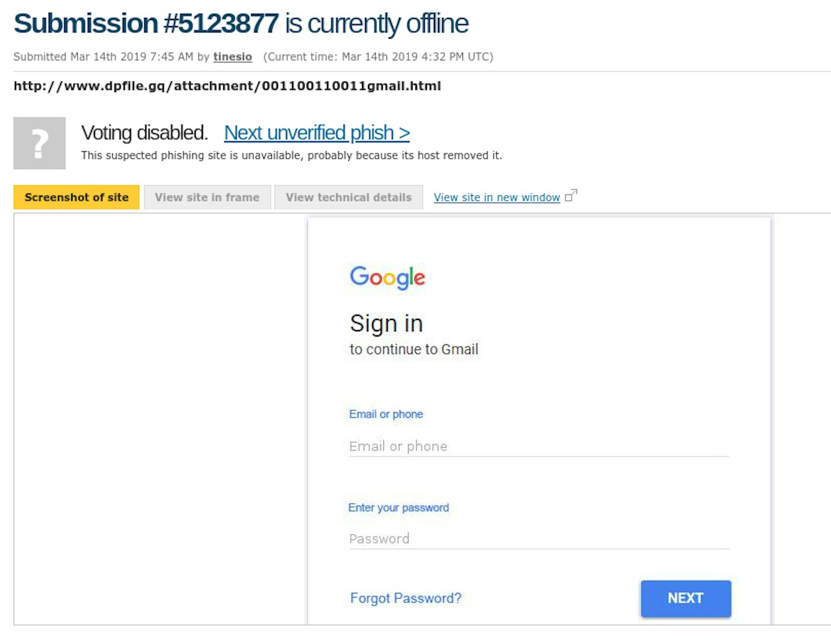The width and height of the screenshot is (831, 644).
Task: Click the blue Email or phone label
Action: pos(386,414)
